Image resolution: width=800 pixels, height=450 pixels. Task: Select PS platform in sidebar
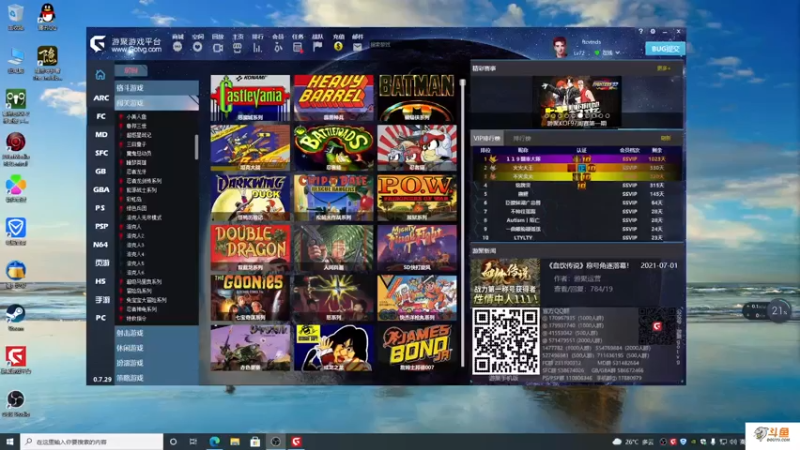101,208
